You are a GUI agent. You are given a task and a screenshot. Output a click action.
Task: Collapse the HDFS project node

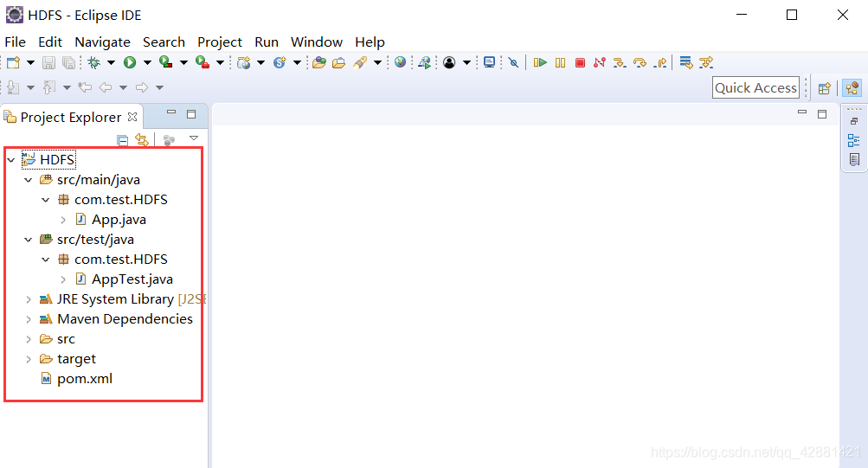click(11, 160)
